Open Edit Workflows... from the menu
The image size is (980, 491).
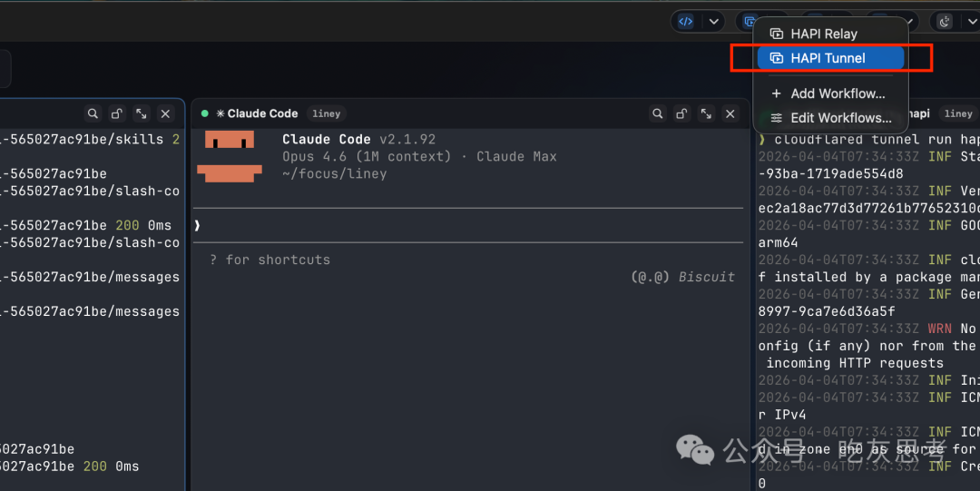830,118
